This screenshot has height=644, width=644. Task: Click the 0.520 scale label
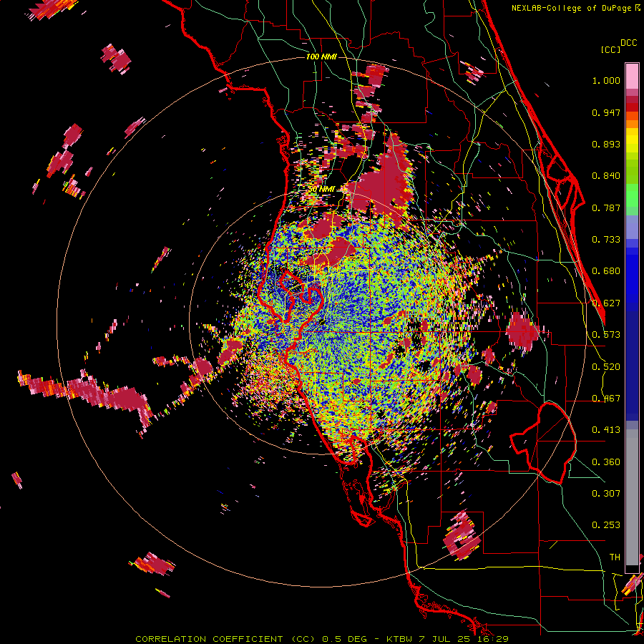[x=606, y=367]
